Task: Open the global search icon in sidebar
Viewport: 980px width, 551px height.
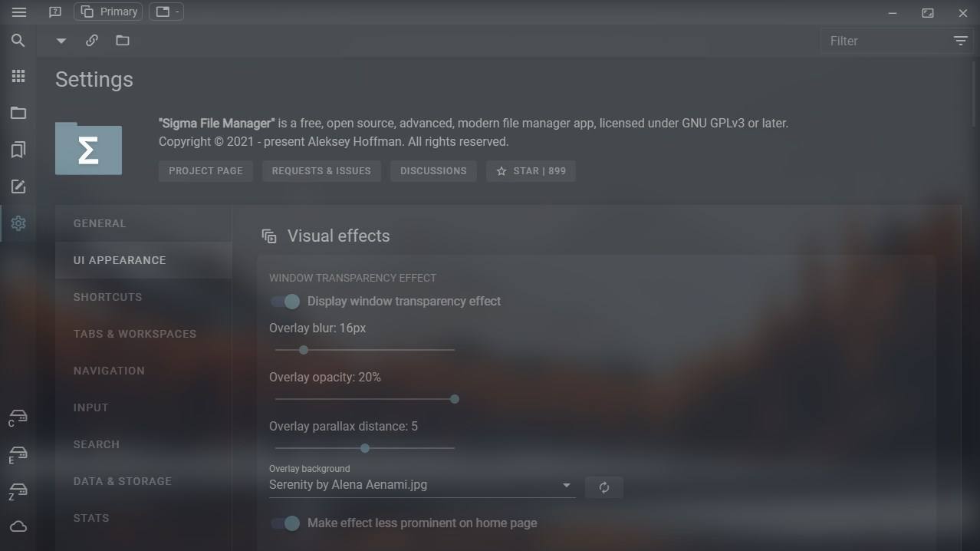Action: point(18,41)
